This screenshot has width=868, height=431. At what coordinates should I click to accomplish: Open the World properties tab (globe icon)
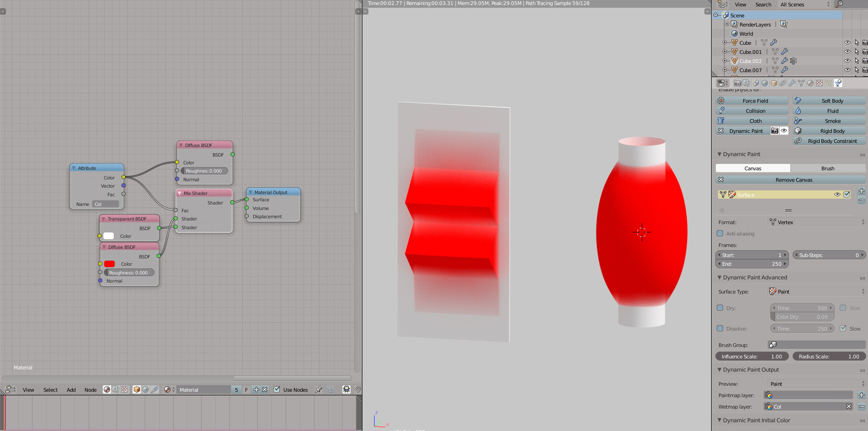click(765, 83)
